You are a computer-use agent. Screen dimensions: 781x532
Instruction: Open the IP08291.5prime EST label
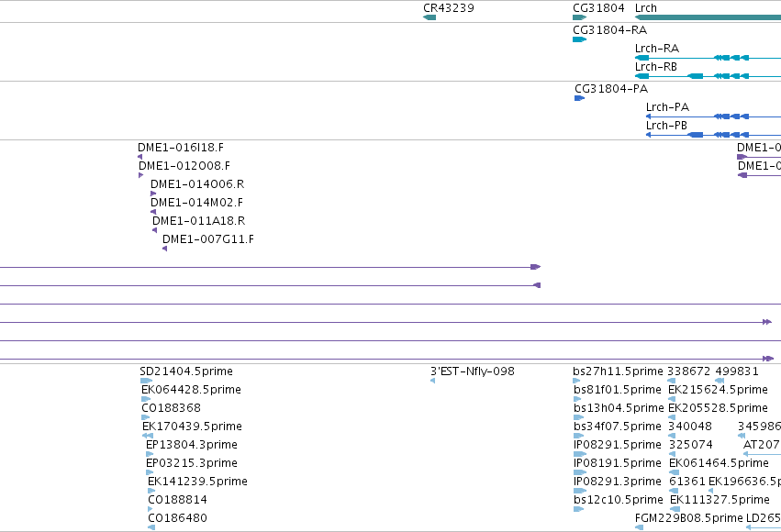coord(618,445)
